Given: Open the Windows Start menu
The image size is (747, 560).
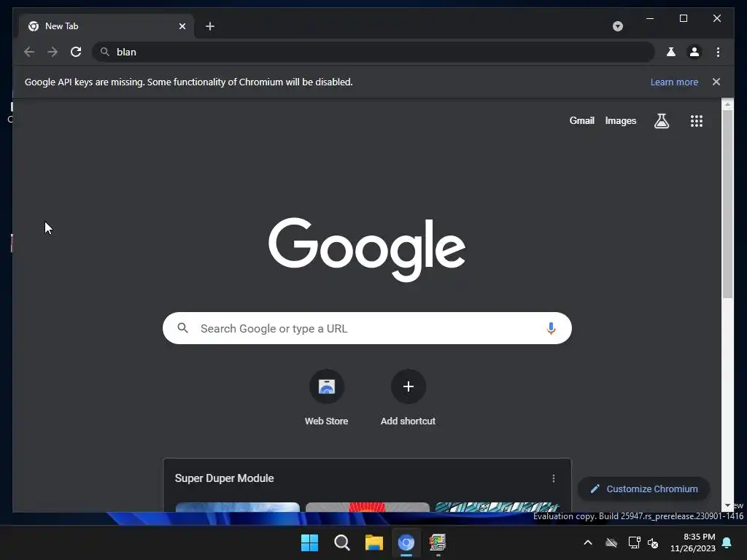Looking at the screenshot, I should click(309, 542).
